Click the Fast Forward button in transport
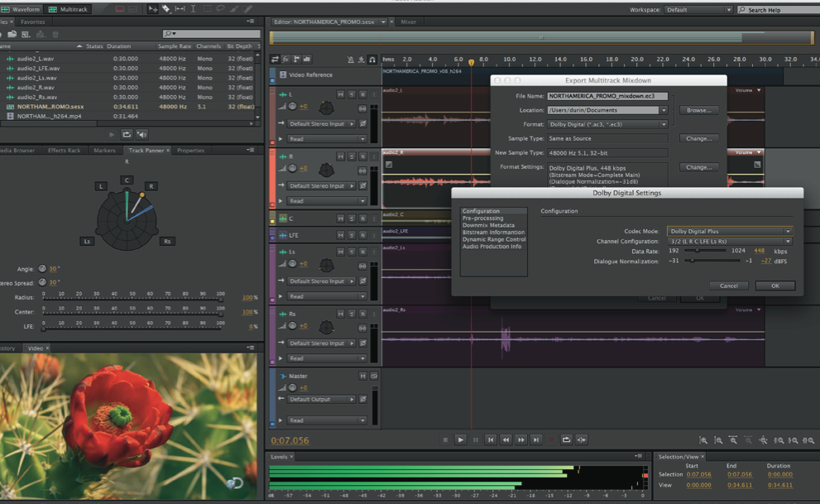820x504 pixels. pyautogui.click(x=520, y=439)
